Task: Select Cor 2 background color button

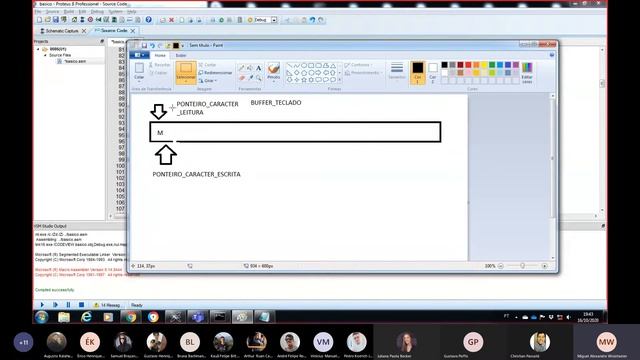Action: click(433, 72)
